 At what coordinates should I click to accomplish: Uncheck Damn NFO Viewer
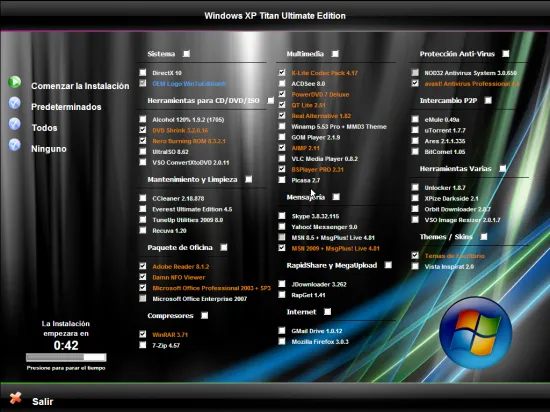point(143,277)
